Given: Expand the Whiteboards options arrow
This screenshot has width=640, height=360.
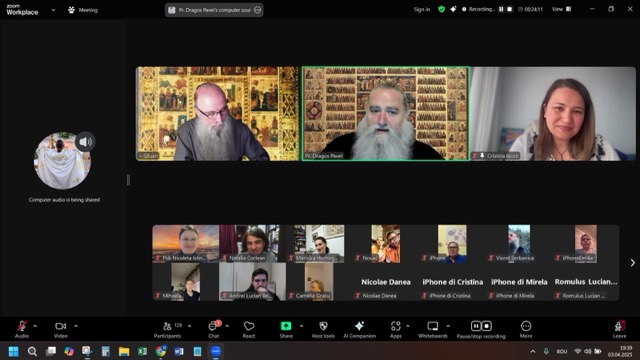Looking at the screenshot, I should coord(448,326).
